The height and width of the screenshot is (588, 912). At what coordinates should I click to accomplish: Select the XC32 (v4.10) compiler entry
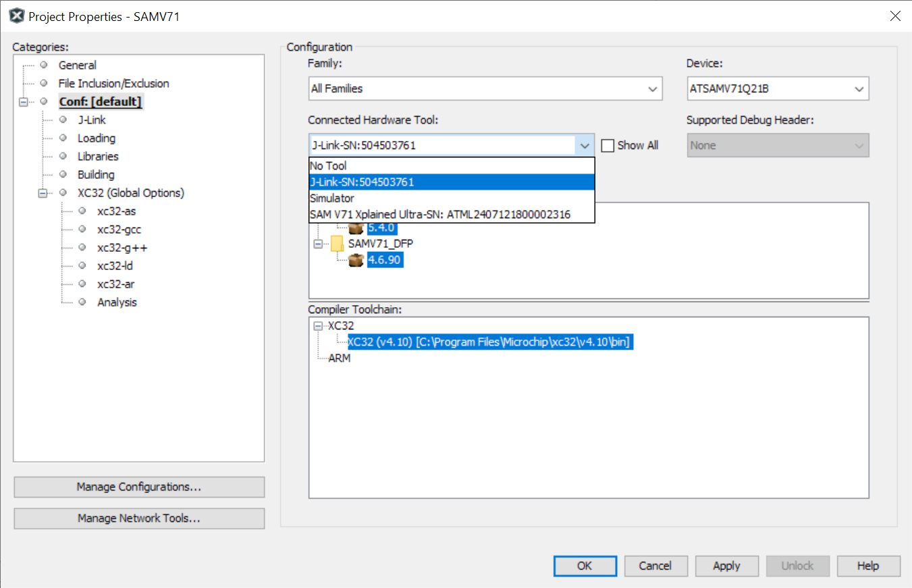[x=489, y=342]
